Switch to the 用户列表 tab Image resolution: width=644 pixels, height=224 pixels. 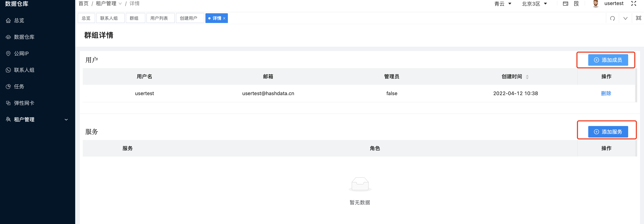pyautogui.click(x=160, y=18)
